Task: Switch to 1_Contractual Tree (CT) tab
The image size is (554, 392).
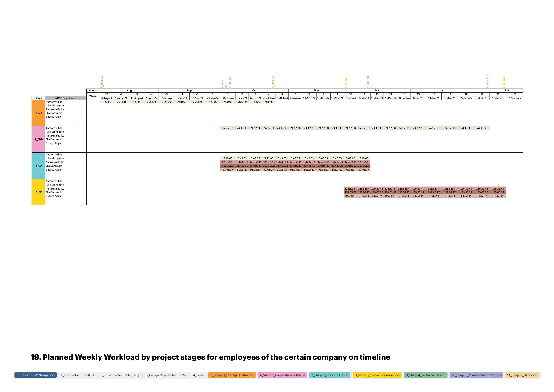Action: click(x=77, y=375)
